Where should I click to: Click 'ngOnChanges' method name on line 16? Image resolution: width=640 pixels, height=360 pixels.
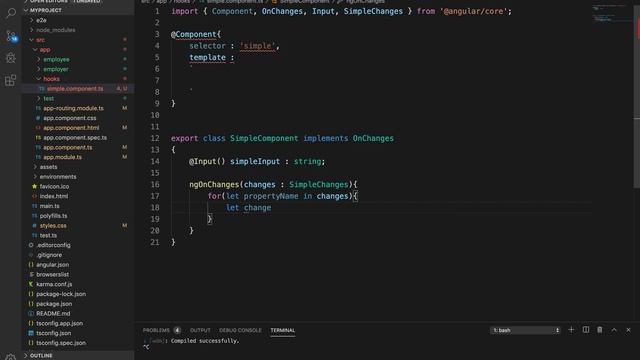pyautogui.click(x=214, y=184)
